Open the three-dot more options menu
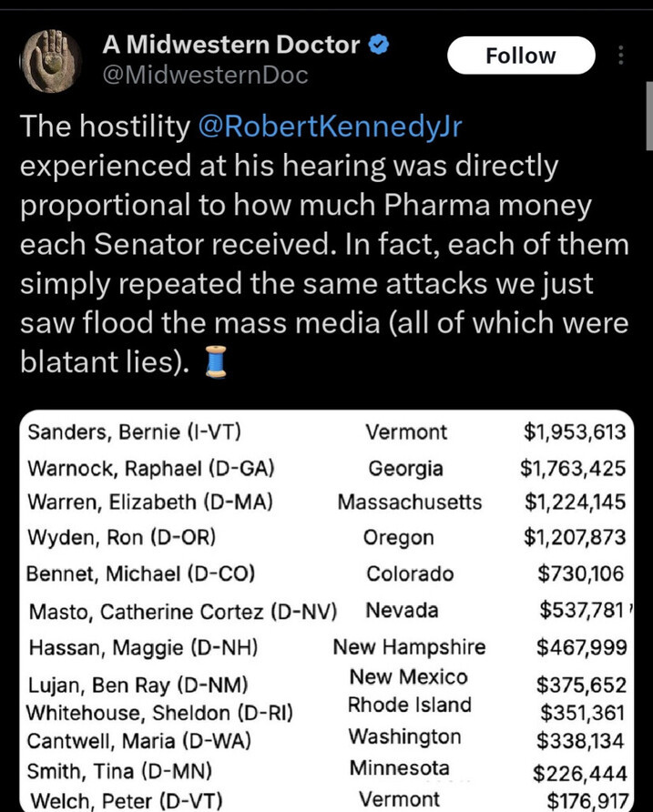Image resolution: width=653 pixels, height=812 pixels. click(x=620, y=56)
